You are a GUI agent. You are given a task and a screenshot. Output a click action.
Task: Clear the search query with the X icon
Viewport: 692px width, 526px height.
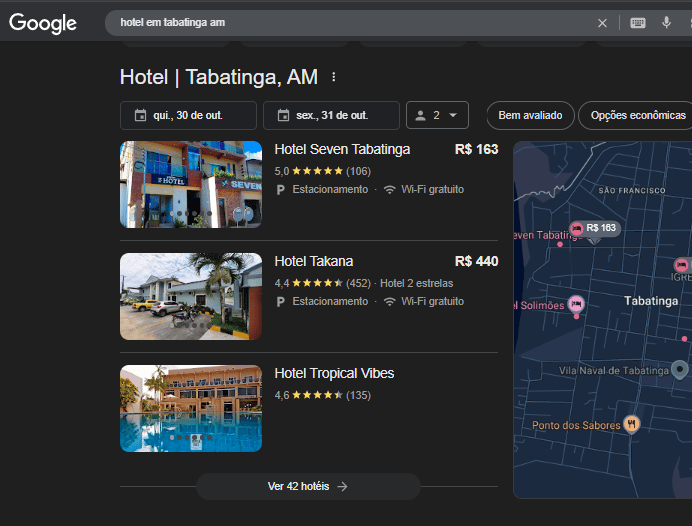click(602, 23)
